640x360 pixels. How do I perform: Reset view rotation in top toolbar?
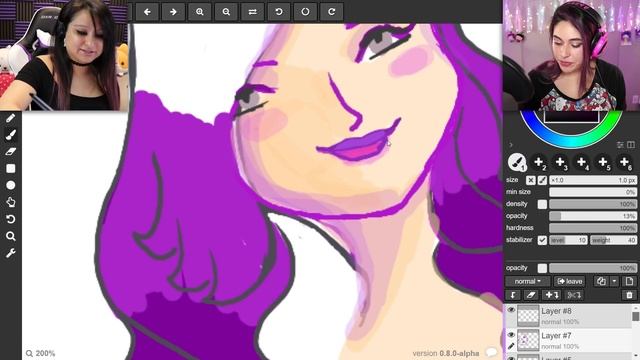[x=305, y=12]
